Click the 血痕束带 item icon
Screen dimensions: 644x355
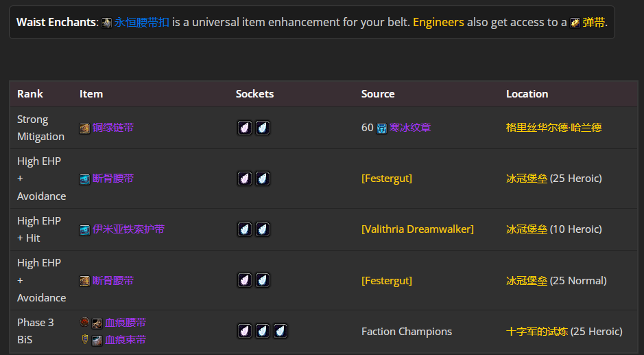click(x=97, y=340)
